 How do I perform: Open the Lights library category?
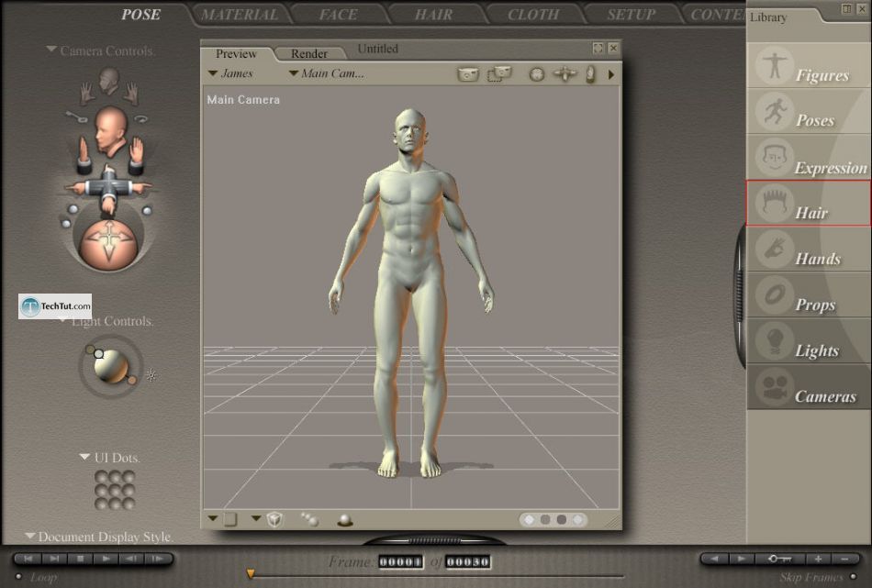(809, 341)
